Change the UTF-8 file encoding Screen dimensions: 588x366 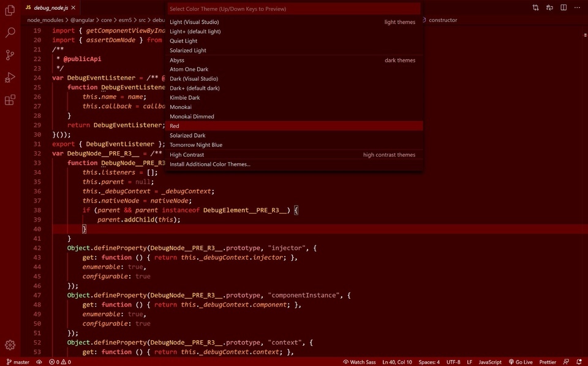(x=453, y=362)
